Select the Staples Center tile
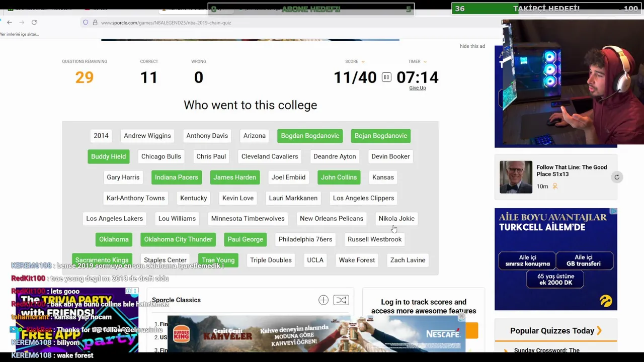Screen dimensions: 644x362 click(165, 260)
